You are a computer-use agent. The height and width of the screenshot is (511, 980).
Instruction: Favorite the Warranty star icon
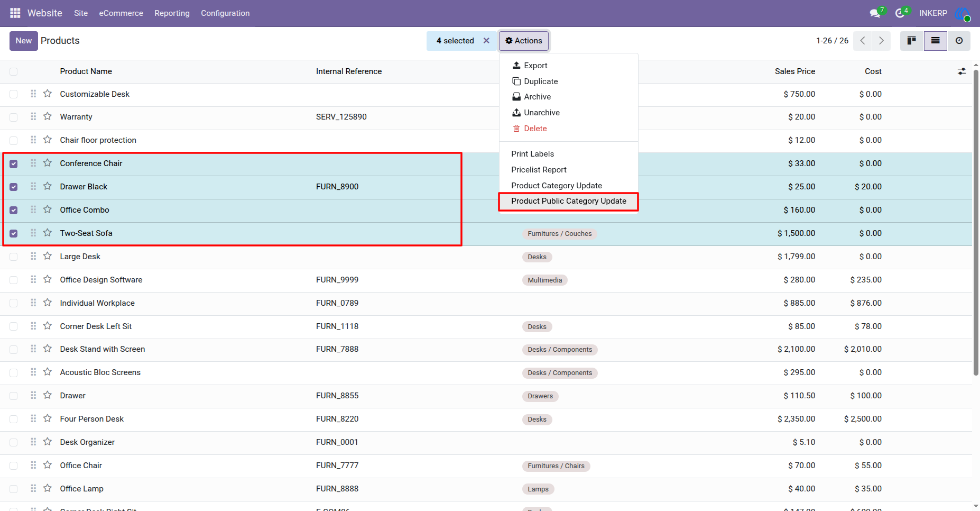(48, 116)
